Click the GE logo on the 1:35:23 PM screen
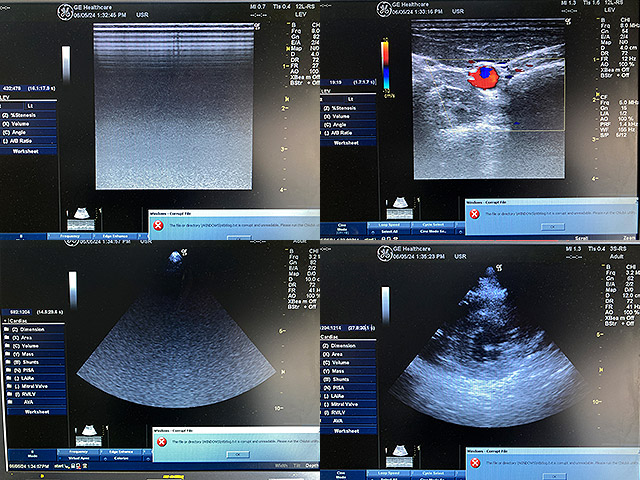Screen dimensions: 640x480 click(x=384, y=253)
